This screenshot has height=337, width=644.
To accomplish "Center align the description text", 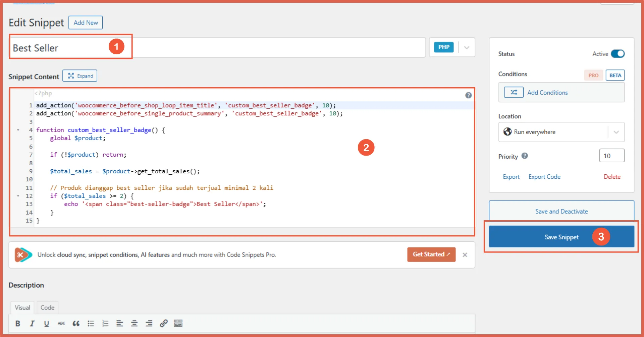I will pos(134,323).
